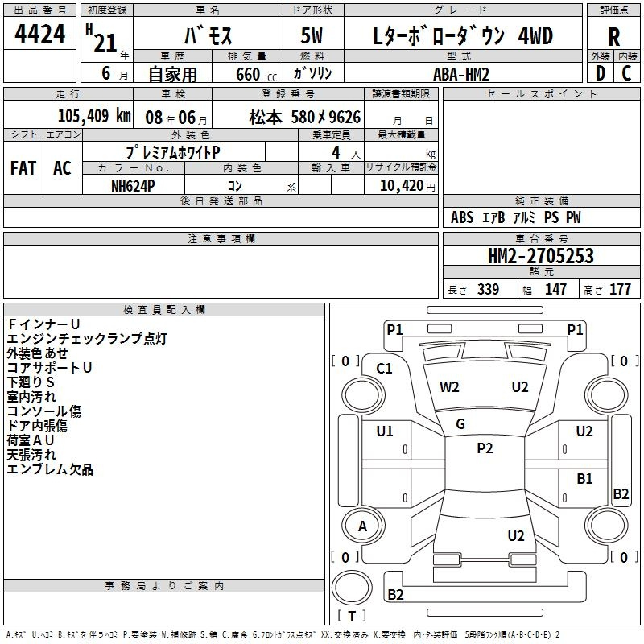Select note 外装色あせ

click(x=37, y=353)
